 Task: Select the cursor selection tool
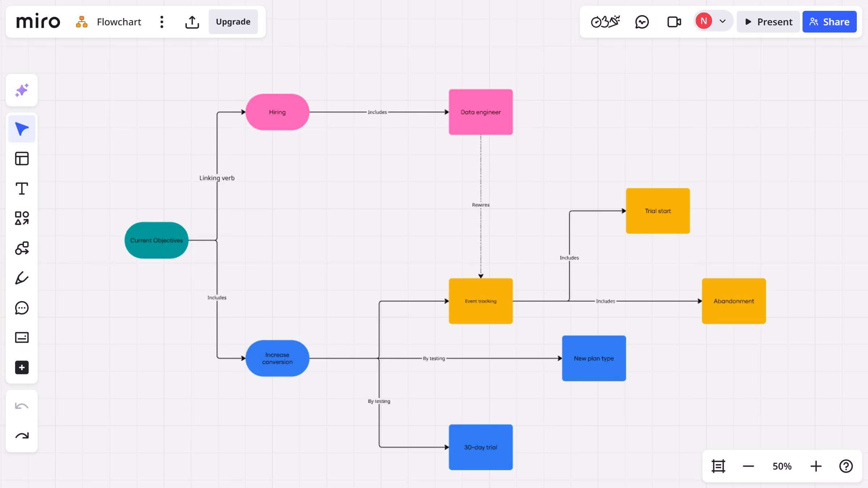[22, 129]
